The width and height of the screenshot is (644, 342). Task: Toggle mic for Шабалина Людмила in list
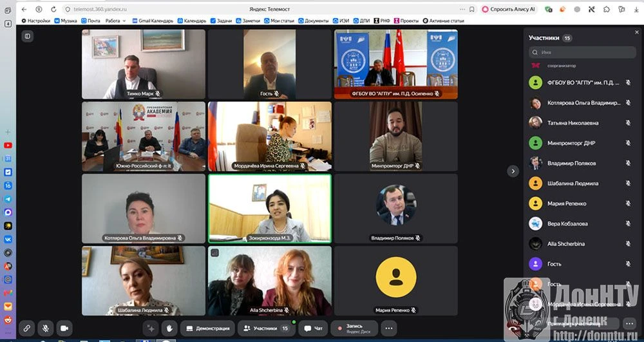628,183
